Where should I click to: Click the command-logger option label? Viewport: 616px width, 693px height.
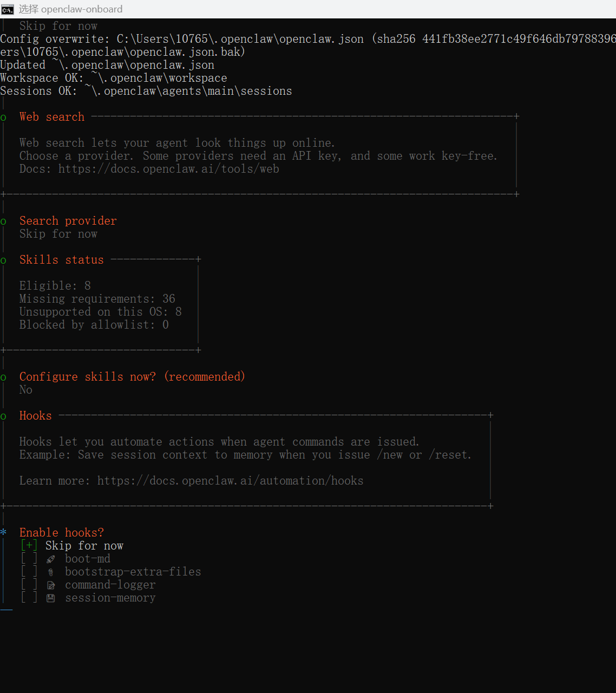[x=110, y=585]
